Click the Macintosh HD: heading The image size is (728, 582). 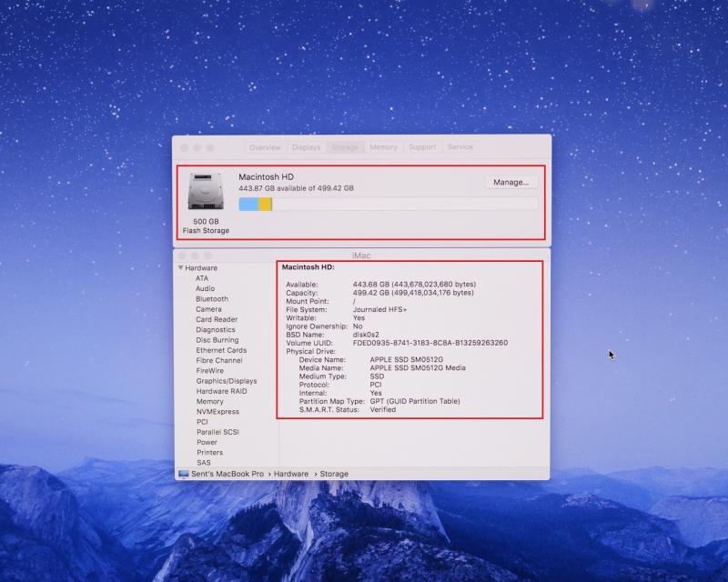tap(308, 267)
